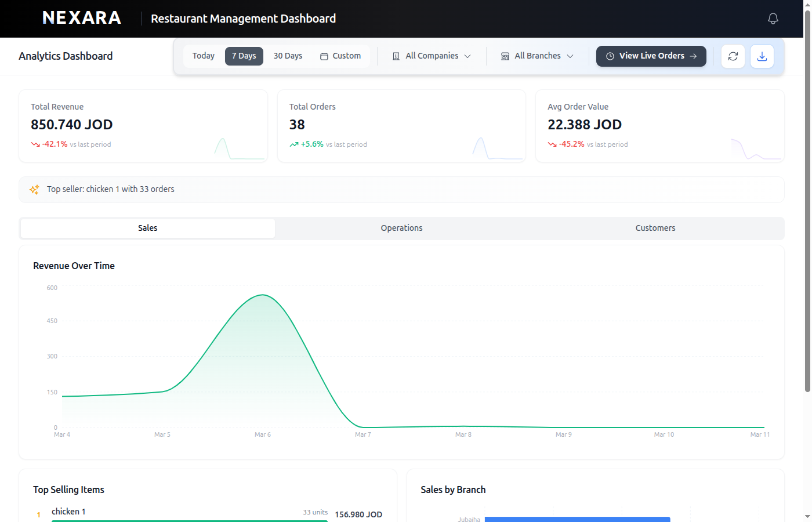Image resolution: width=812 pixels, height=522 pixels.
Task: Click the calendar icon in Custom filter
Action: [324, 56]
